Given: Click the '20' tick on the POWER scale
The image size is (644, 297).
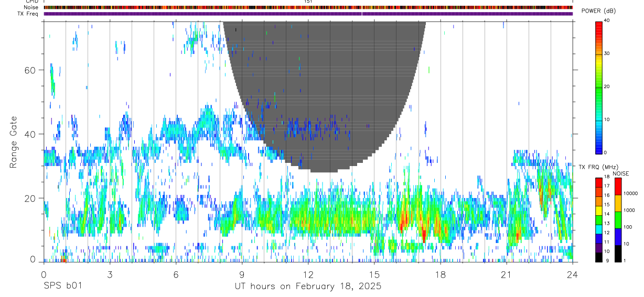Looking at the screenshot, I should pyautogui.click(x=607, y=87).
